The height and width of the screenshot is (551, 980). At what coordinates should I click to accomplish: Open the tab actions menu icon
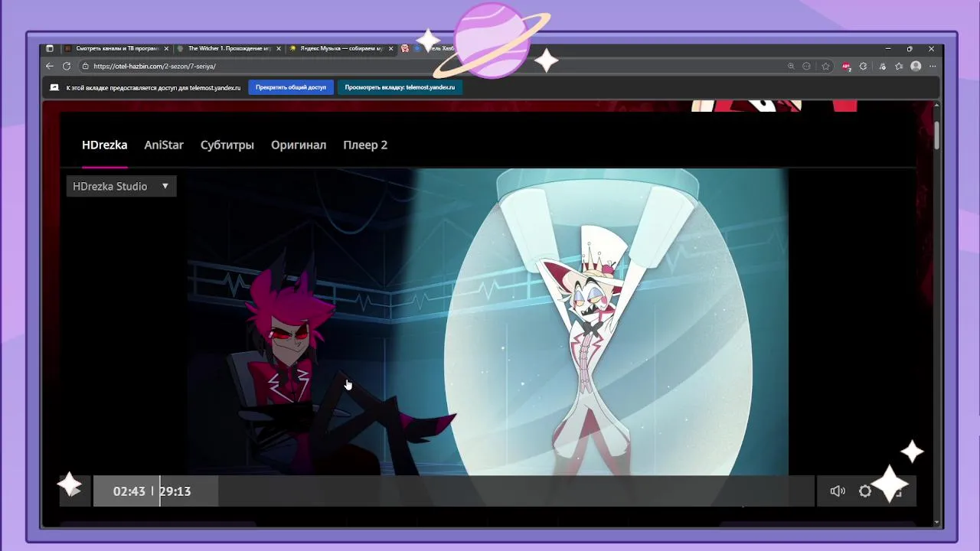(x=50, y=48)
